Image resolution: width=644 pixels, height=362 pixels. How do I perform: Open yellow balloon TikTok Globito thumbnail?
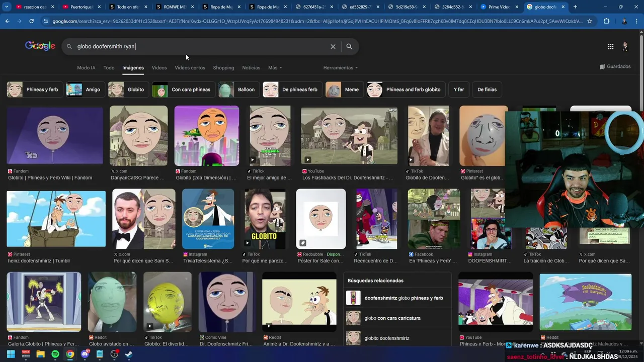click(x=168, y=302)
